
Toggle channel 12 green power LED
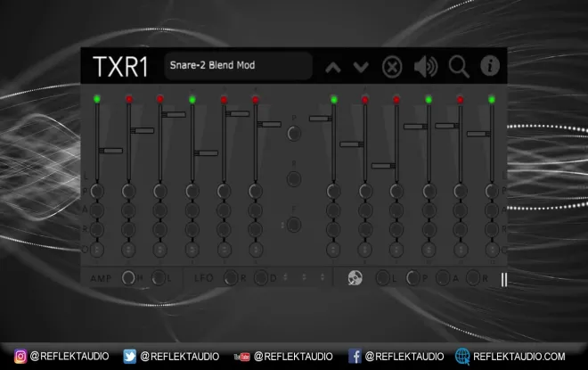[492, 100]
